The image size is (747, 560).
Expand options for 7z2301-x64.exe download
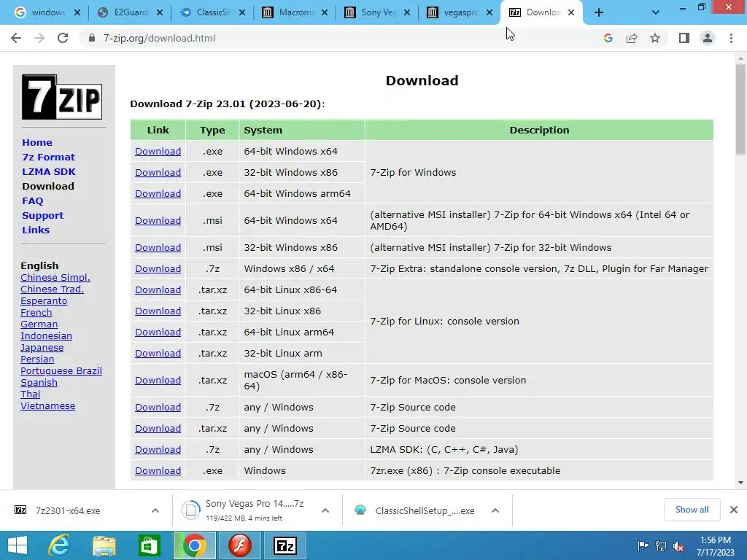pos(155,510)
